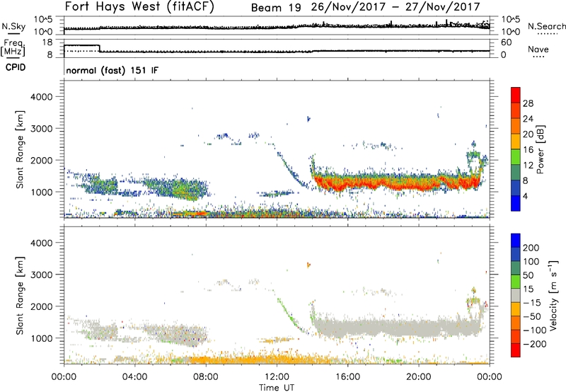Click the '2000' label on the velocity panel axis
The image size is (566, 392).
(41, 306)
